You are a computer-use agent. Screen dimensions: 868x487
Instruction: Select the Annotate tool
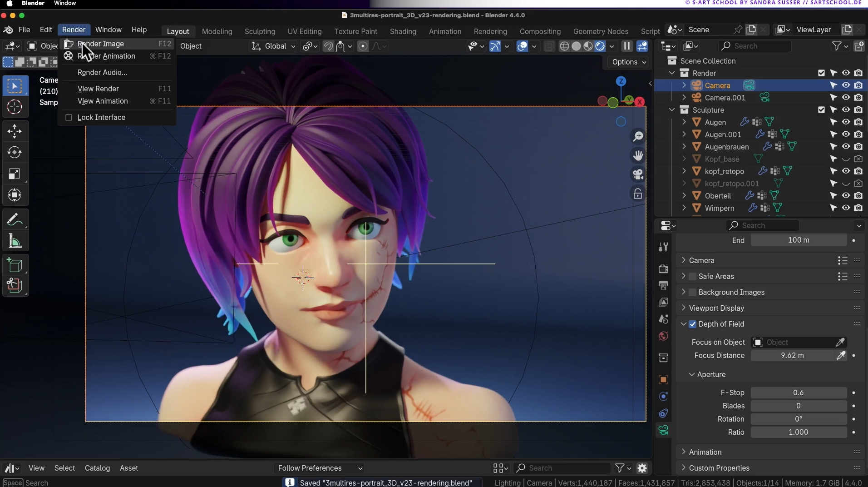pyautogui.click(x=15, y=220)
